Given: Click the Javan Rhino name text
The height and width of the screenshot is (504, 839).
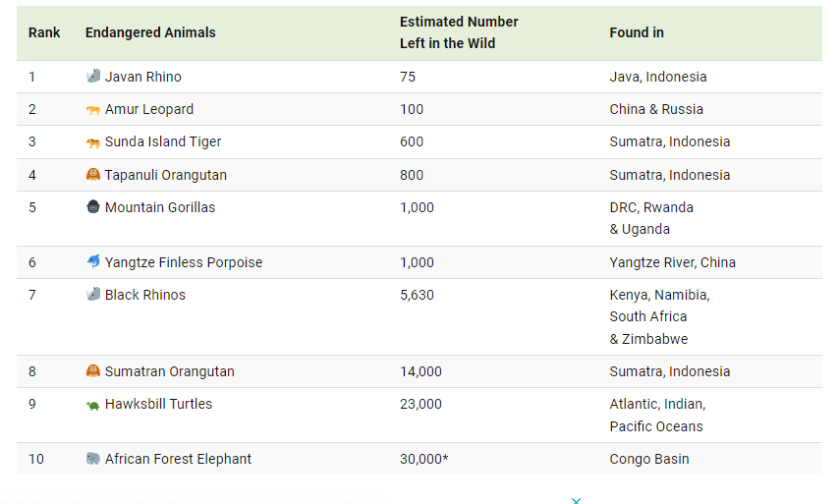Looking at the screenshot, I should coord(143,77).
